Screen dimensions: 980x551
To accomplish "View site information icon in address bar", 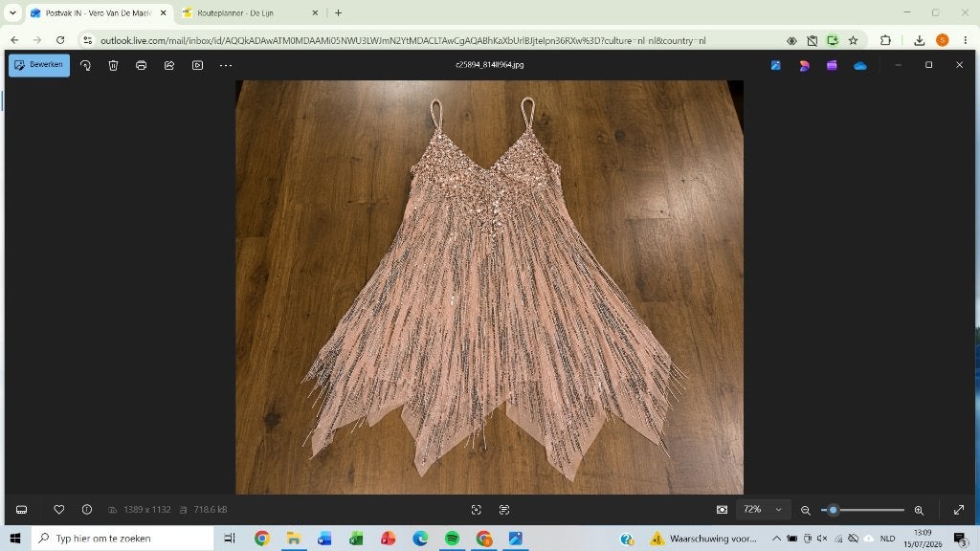I will click(x=87, y=40).
